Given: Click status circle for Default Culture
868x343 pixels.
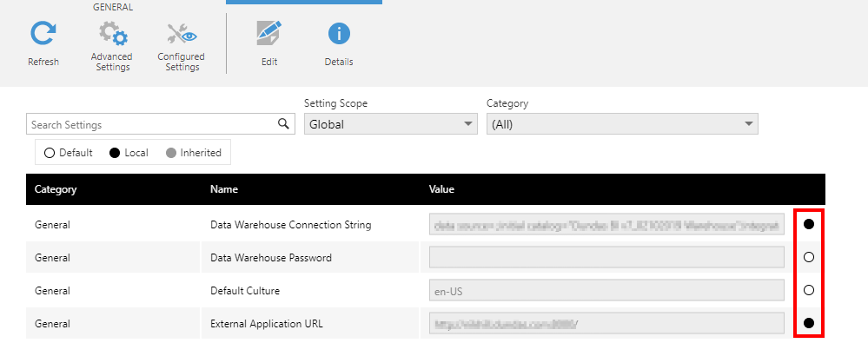Looking at the screenshot, I should point(809,290).
